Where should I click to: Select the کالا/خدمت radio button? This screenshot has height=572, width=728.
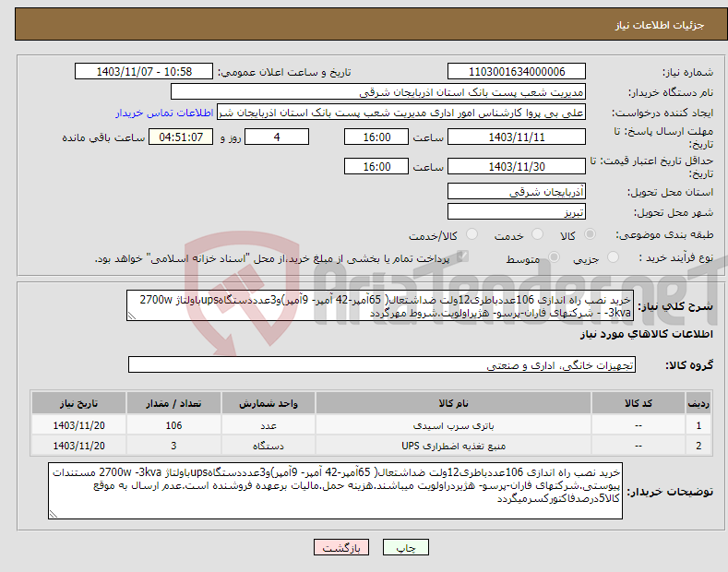tap(471, 234)
